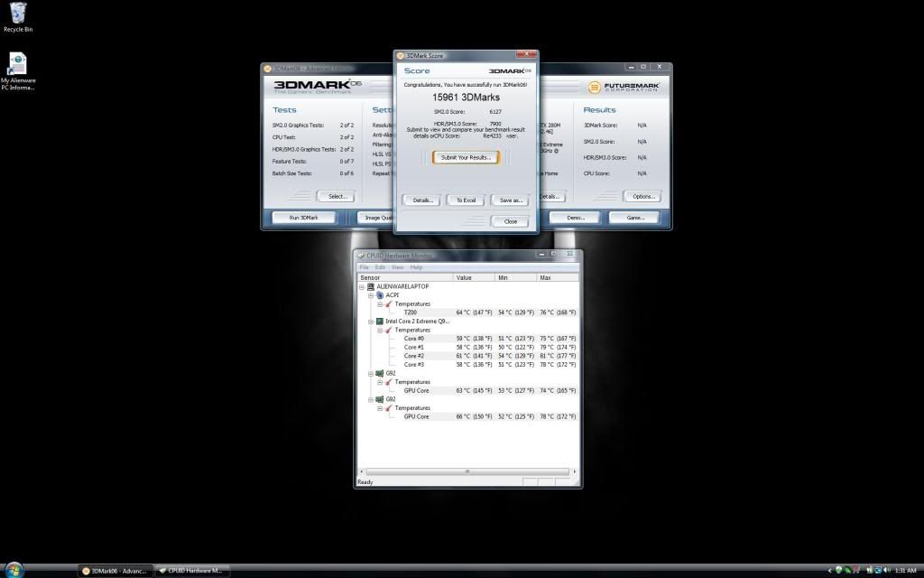Collapse Temperatures under the lower G92
Viewport: 924px width, 578px height.
[380, 408]
